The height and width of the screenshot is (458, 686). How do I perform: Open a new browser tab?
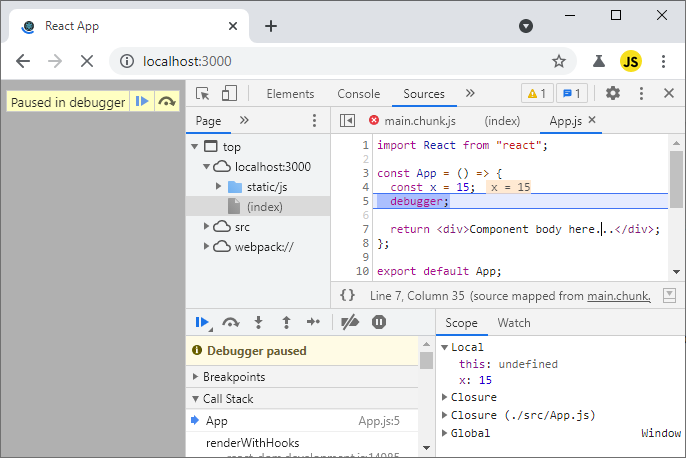(x=271, y=26)
